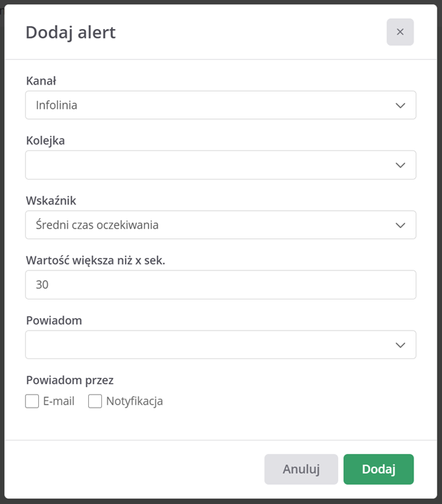Open the Średni czas oczekiwania dropdown
This screenshot has width=442, height=504.
point(208,225)
